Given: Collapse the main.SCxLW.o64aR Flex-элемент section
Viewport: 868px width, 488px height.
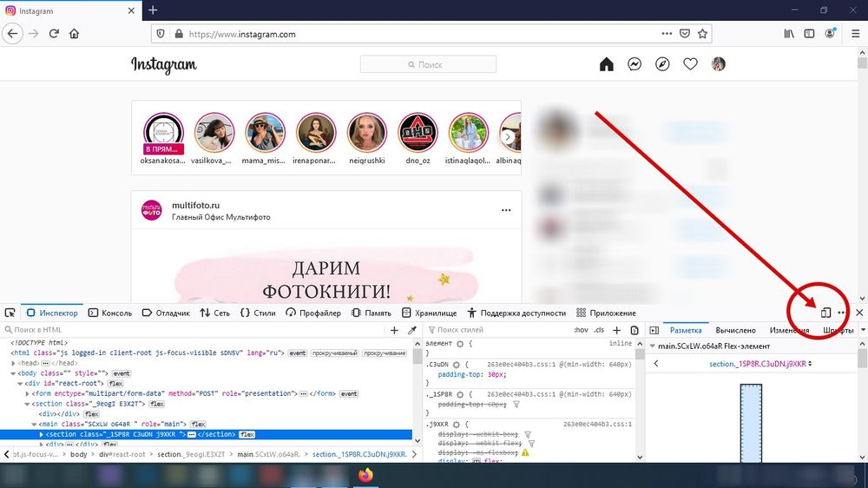Looking at the screenshot, I should tap(653, 346).
